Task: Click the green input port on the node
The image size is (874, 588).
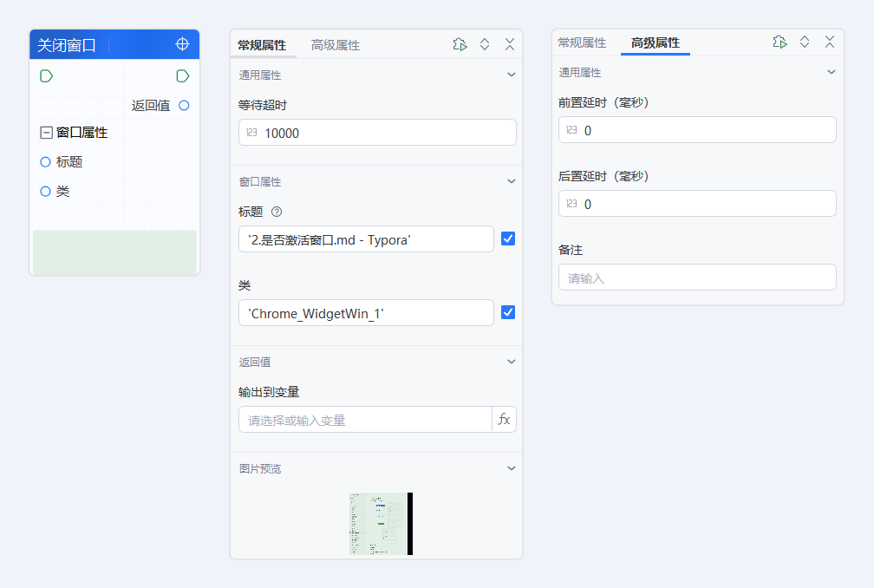Action: [x=47, y=75]
